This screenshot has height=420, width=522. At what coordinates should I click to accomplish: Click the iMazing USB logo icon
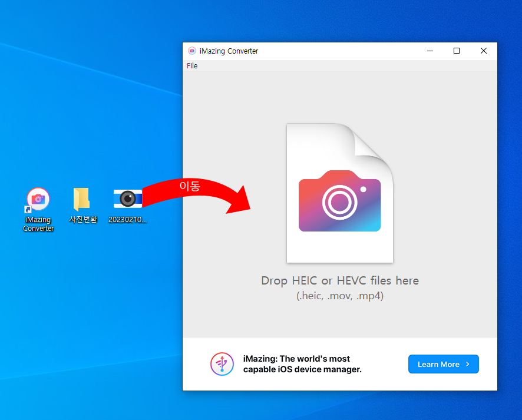click(x=222, y=364)
